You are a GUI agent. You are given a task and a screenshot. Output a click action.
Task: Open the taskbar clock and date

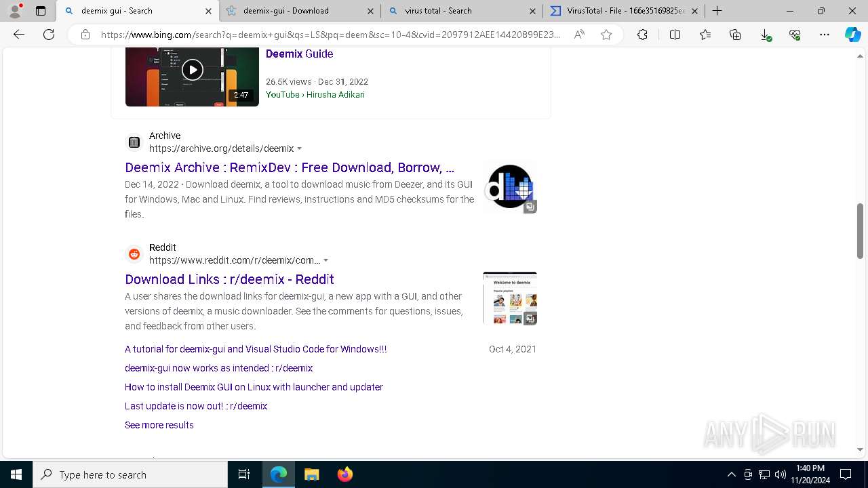coord(810,474)
